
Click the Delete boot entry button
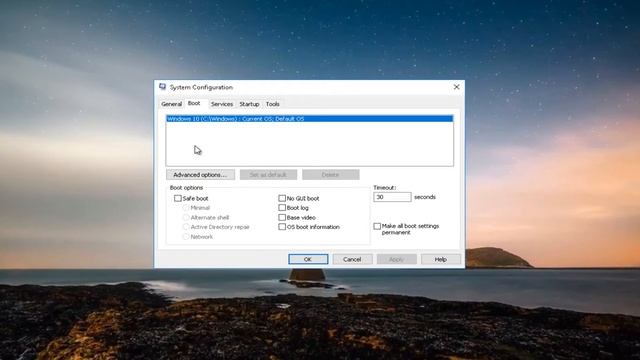331,175
